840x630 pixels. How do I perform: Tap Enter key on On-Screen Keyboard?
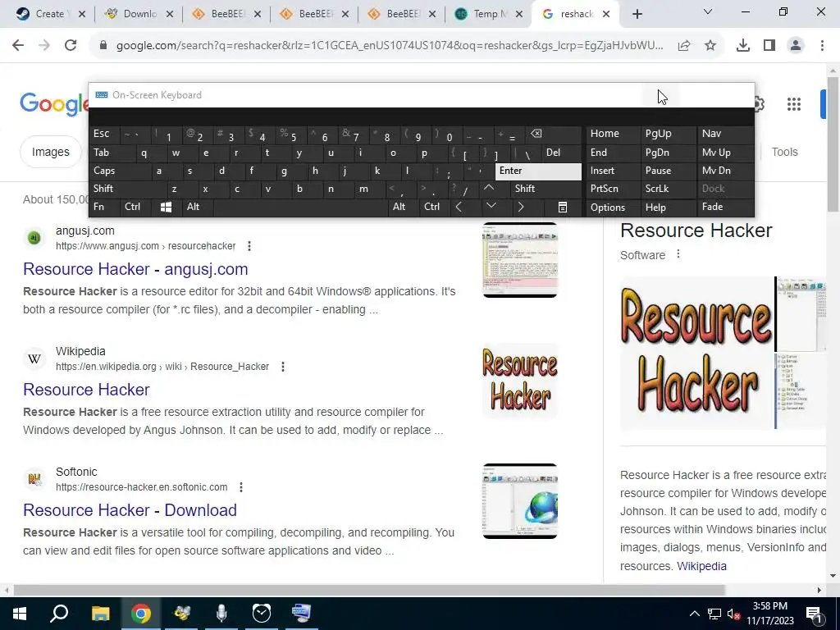tap(538, 171)
